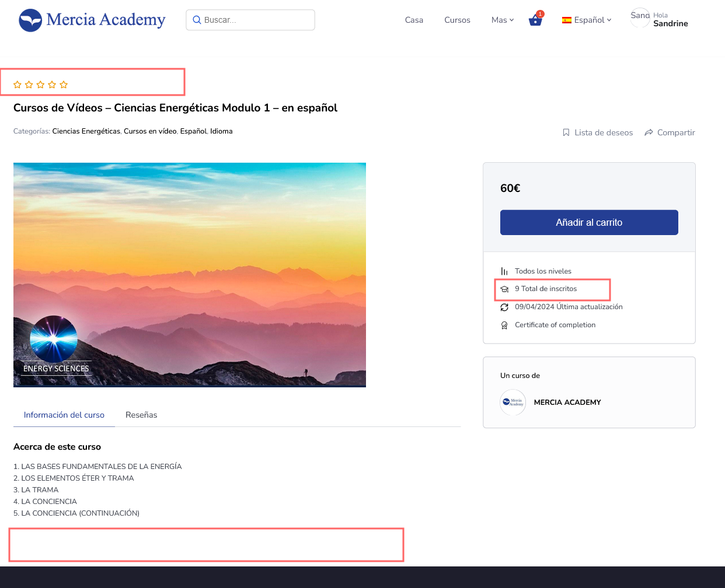This screenshot has width=725, height=588.
Task: Select the certificate ribbon icon
Action: tap(504, 325)
